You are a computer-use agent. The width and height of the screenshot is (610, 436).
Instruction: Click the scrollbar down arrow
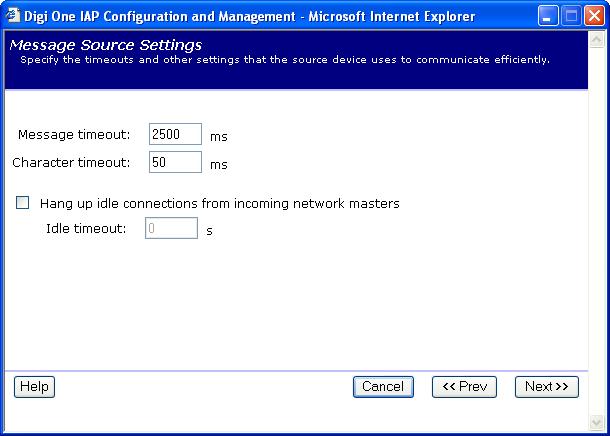point(598,423)
